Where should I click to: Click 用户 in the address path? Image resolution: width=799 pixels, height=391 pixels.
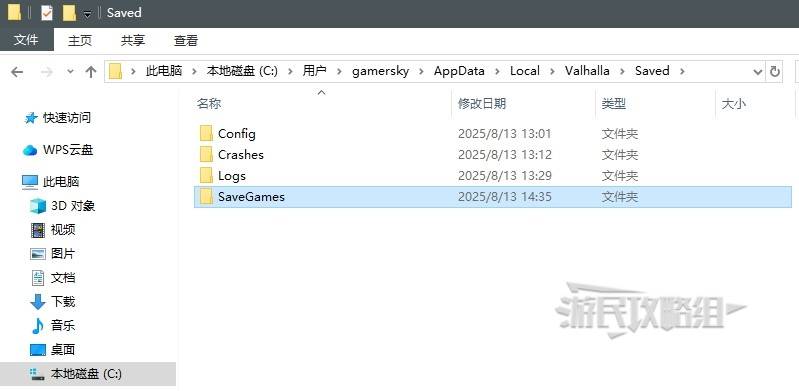[314, 71]
